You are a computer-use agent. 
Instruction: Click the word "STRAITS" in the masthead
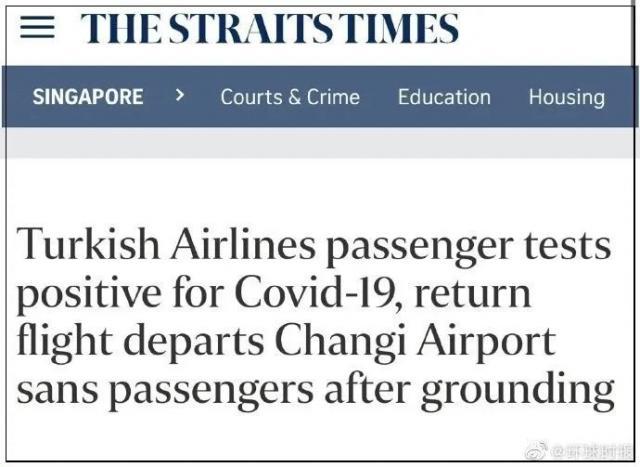coord(266,28)
